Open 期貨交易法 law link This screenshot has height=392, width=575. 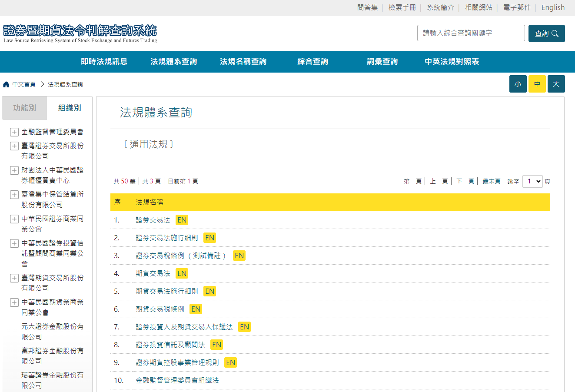(x=153, y=273)
